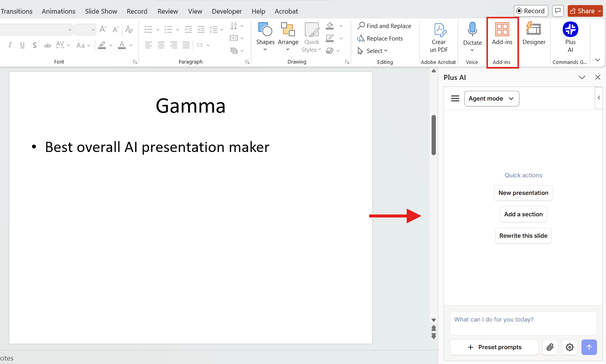Click the Share button

(x=585, y=11)
